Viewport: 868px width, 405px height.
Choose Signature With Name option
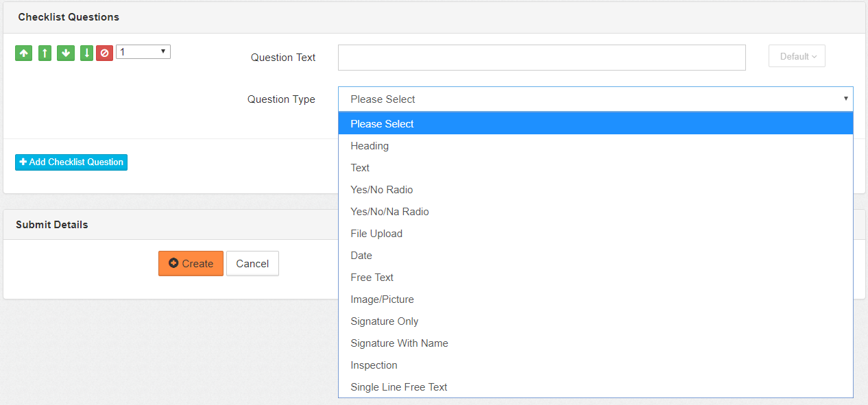(x=399, y=343)
